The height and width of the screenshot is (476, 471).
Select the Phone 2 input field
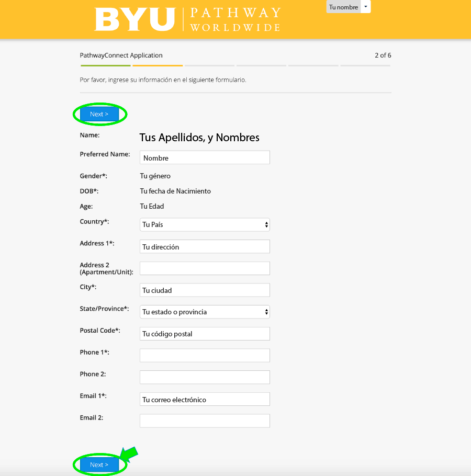pyautogui.click(x=205, y=377)
